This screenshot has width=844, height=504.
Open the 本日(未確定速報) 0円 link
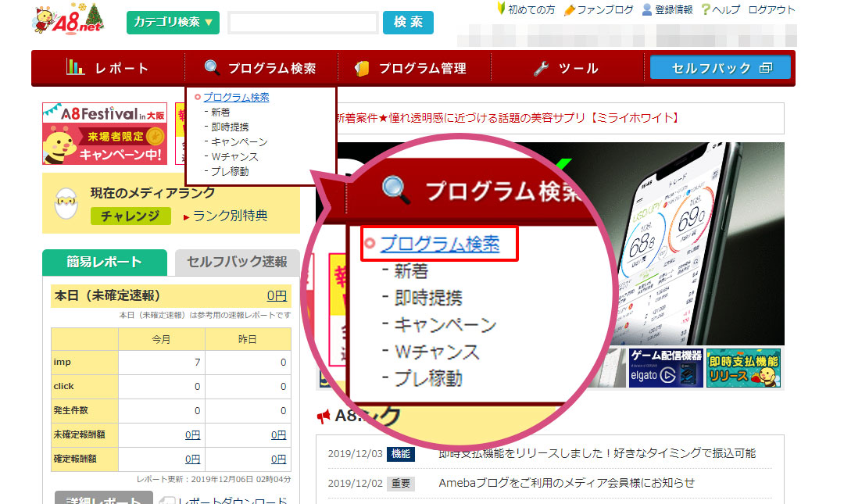(277, 295)
